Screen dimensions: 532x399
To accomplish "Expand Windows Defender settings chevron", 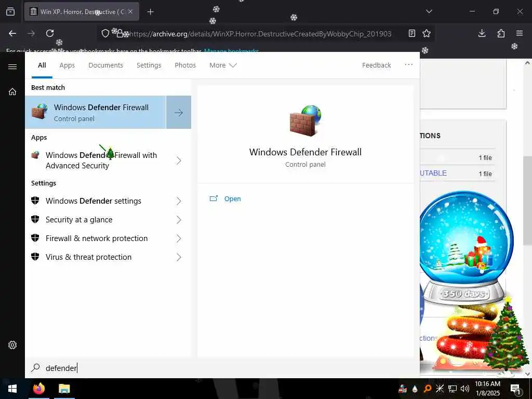I will (179, 201).
